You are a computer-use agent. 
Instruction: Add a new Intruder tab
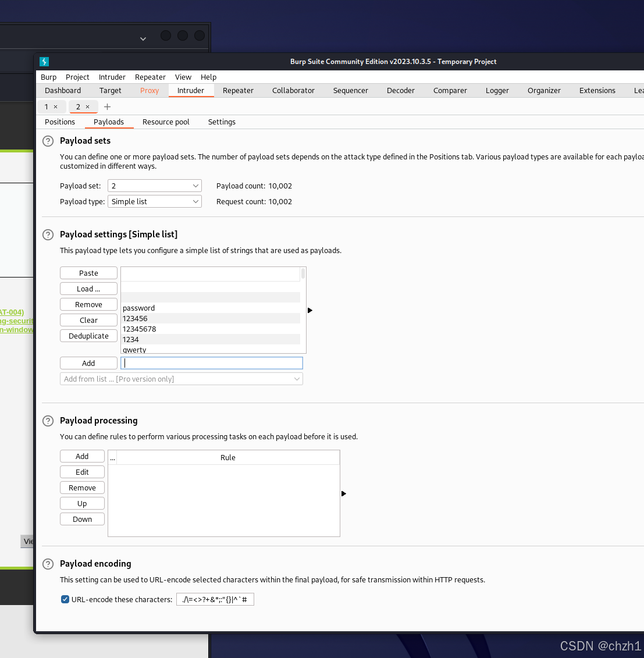point(108,107)
